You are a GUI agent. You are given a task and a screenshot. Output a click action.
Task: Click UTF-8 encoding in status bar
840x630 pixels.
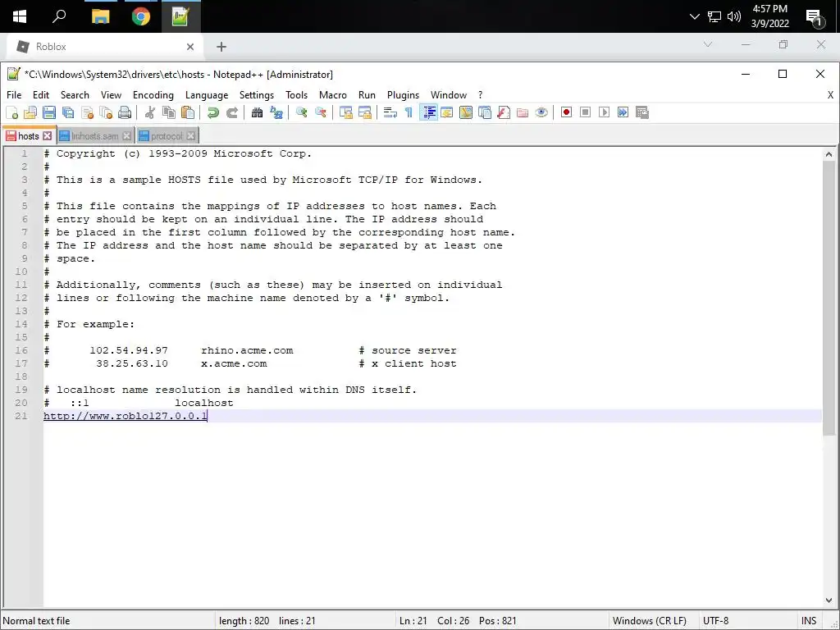[x=715, y=621]
